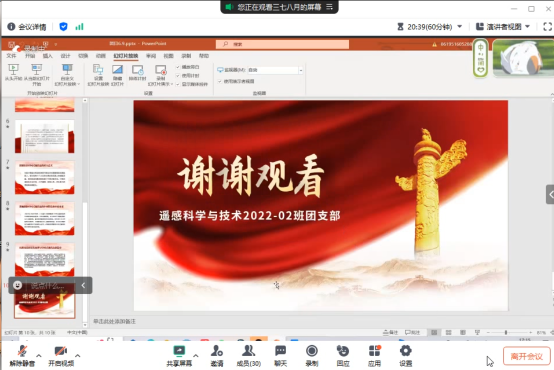Open the Share Screen (共享屏幕) icon
This screenshot has width=554, height=370.
(179, 351)
